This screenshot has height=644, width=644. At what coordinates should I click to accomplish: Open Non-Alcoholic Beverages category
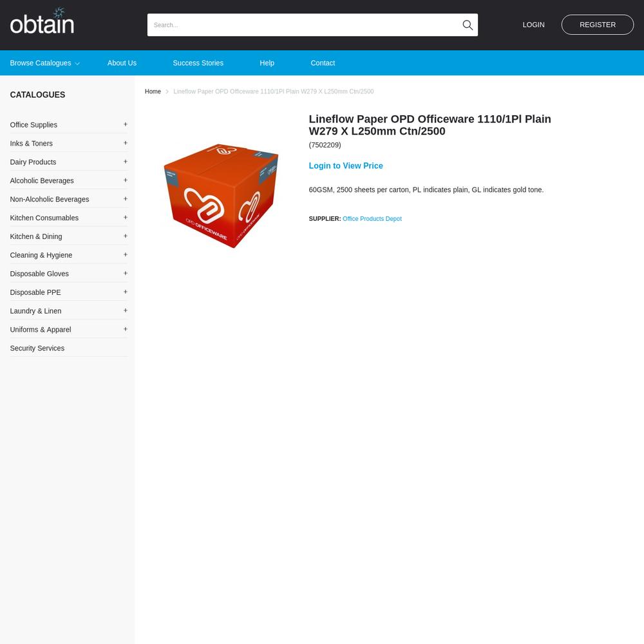50,199
